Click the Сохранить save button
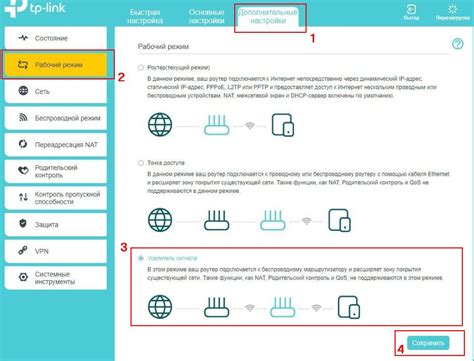The width and height of the screenshot is (474, 361). tap(428, 343)
